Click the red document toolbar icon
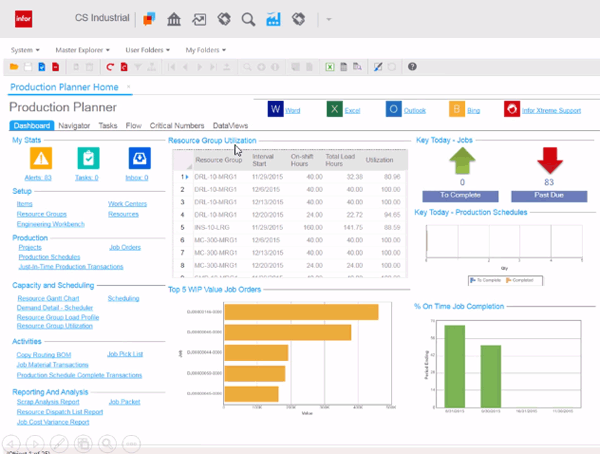This screenshot has height=454, width=600. [55, 67]
